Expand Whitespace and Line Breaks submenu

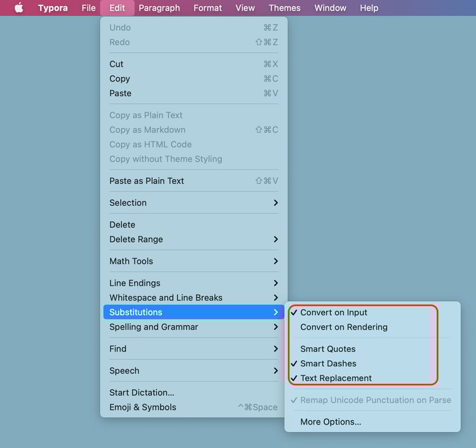[x=194, y=297]
